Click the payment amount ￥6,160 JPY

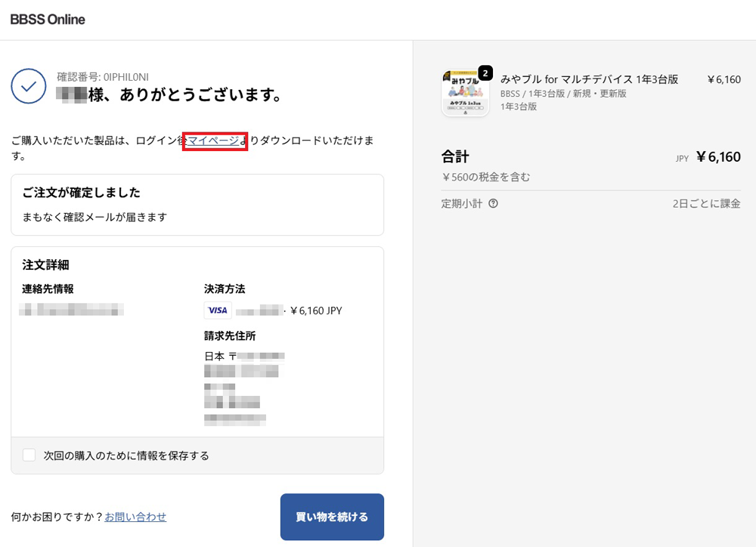(316, 311)
